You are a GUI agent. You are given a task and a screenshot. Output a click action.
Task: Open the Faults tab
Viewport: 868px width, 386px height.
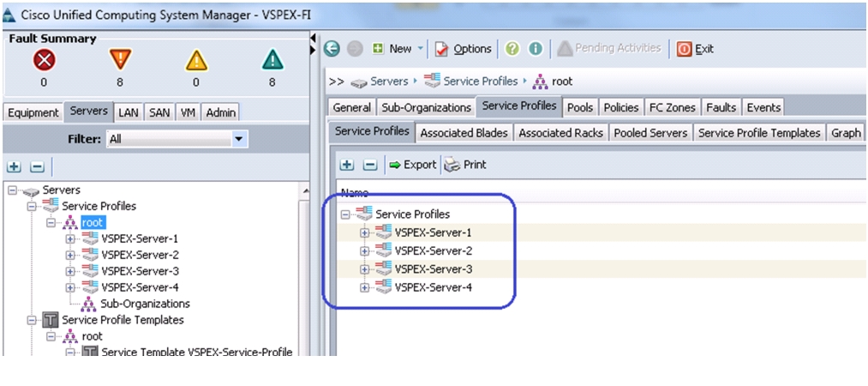click(721, 107)
